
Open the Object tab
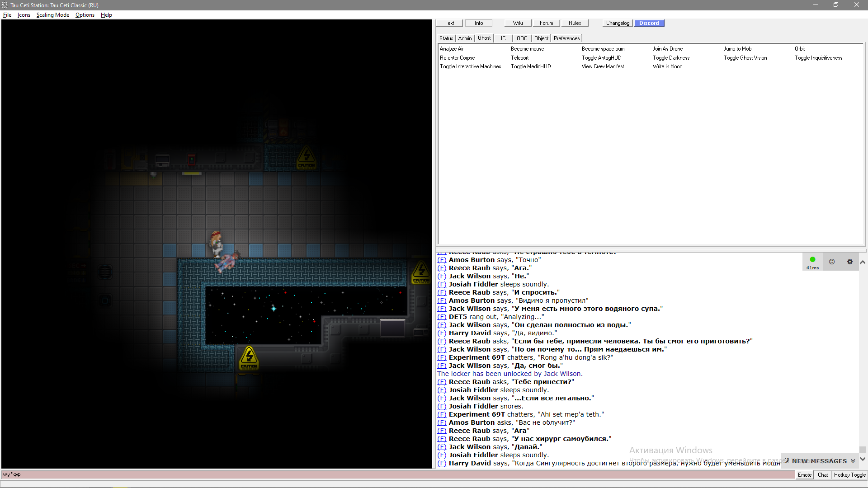541,38
